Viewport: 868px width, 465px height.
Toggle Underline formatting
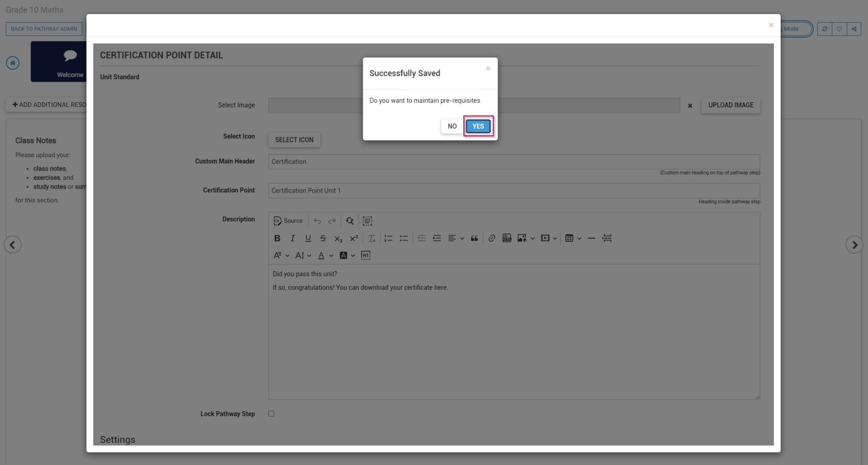[x=308, y=238]
